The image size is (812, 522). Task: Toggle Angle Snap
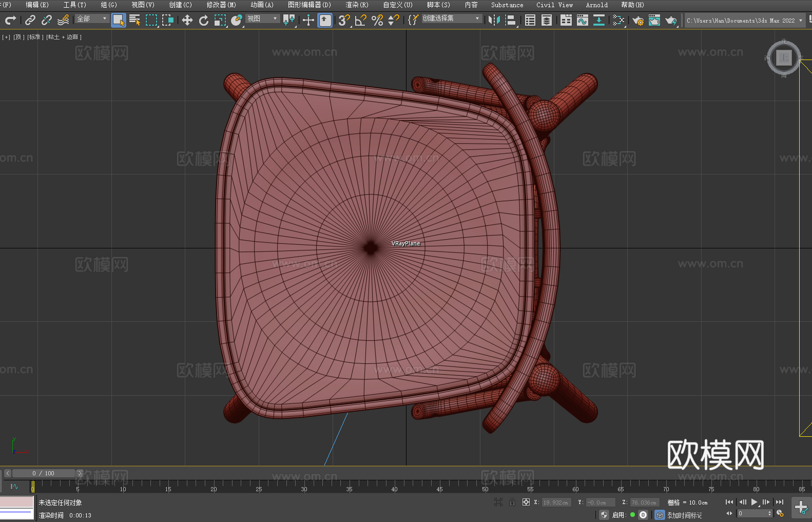point(361,20)
